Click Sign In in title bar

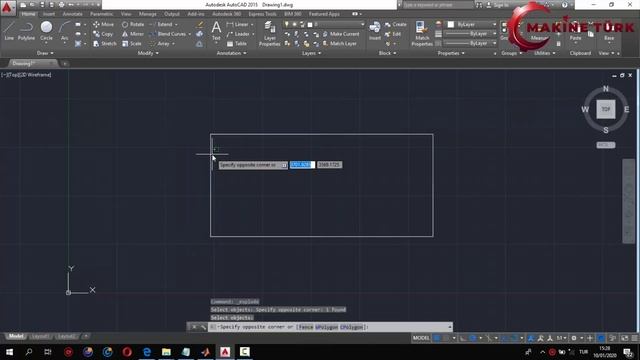(497, 5)
